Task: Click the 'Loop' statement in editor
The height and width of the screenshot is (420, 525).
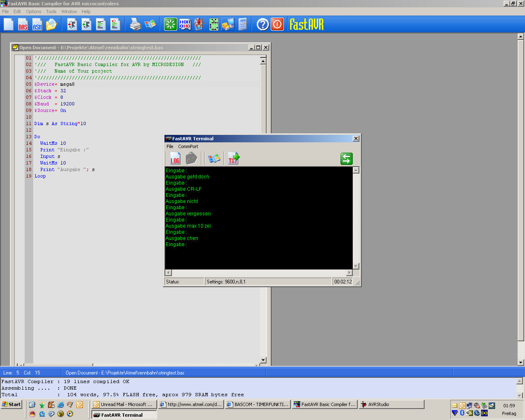Action: point(40,176)
